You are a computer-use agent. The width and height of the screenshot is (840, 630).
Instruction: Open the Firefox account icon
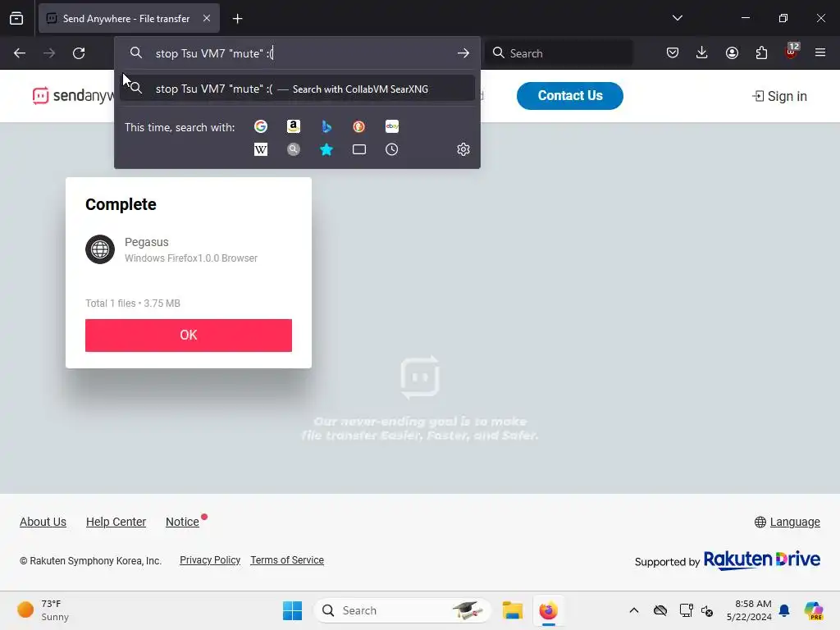click(732, 53)
